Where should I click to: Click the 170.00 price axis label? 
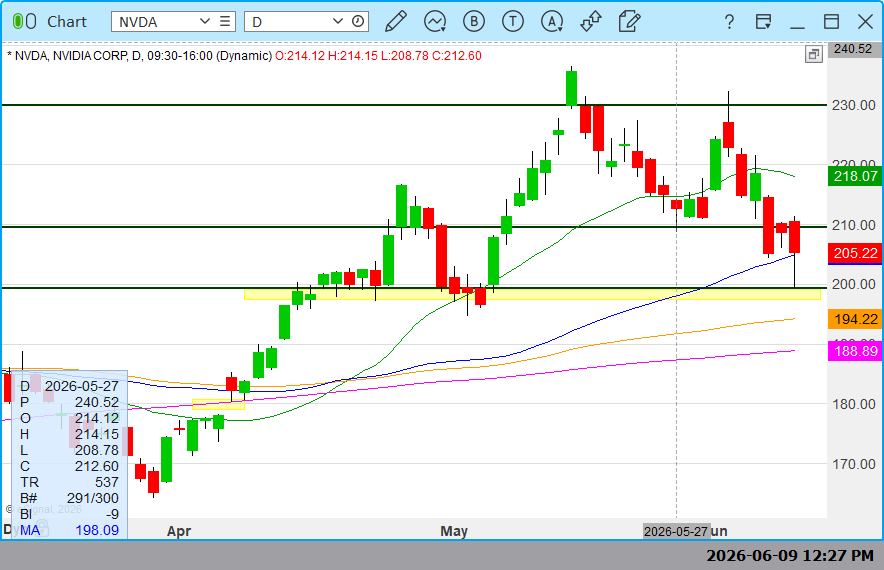coord(854,464)
